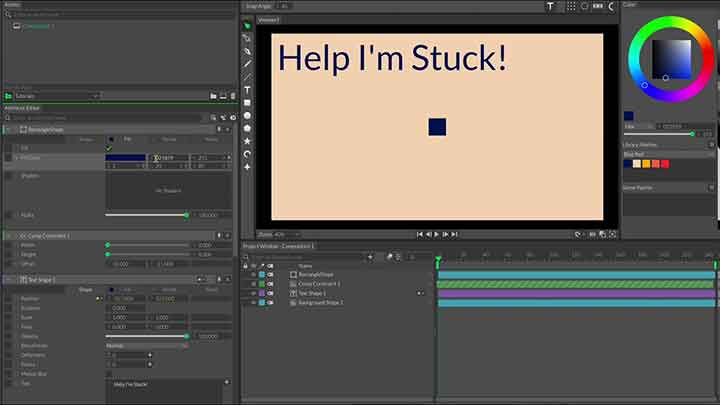Jump to the first frame
Viewport: 720px width, 405px height.
click(x=419, y=235)
